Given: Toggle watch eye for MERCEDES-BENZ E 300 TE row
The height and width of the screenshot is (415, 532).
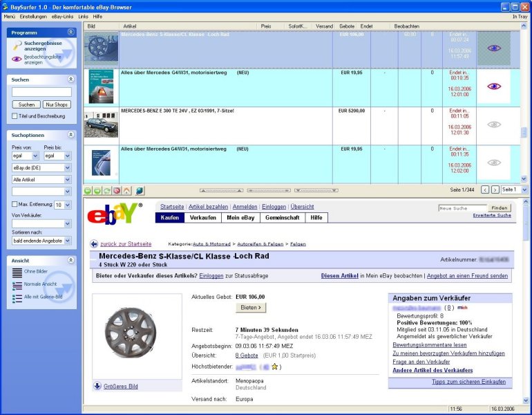Looking at the screenshot, I should click(x=494, y=124).
